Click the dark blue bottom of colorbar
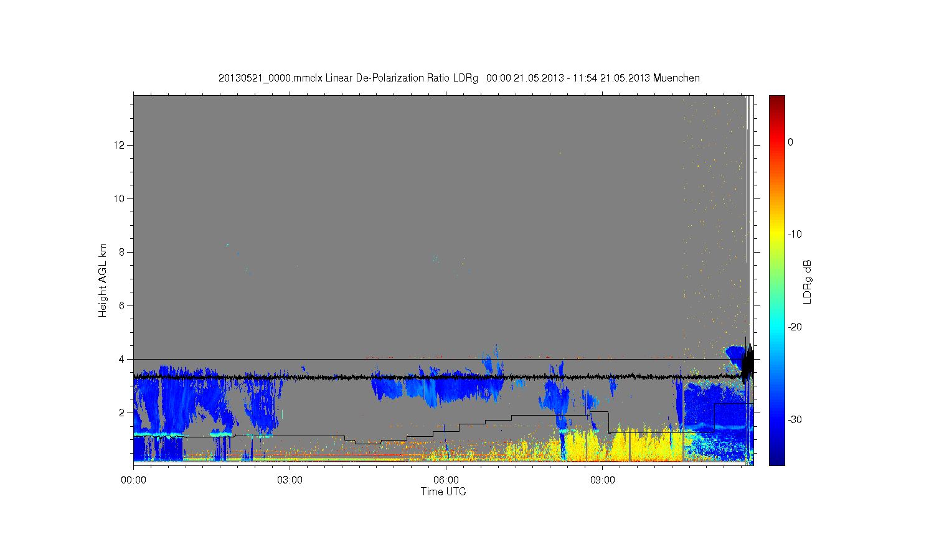This screenshot has width=934, height=560. [x=777, y=460]
